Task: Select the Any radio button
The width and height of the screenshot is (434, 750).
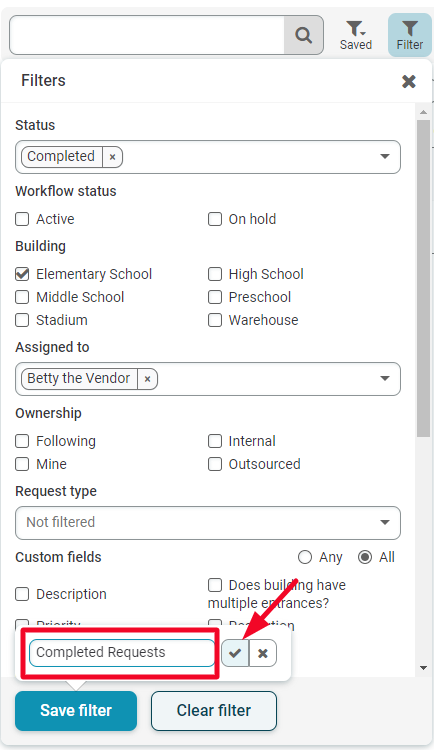Action: pyautogui.click(x=305, y=557)
